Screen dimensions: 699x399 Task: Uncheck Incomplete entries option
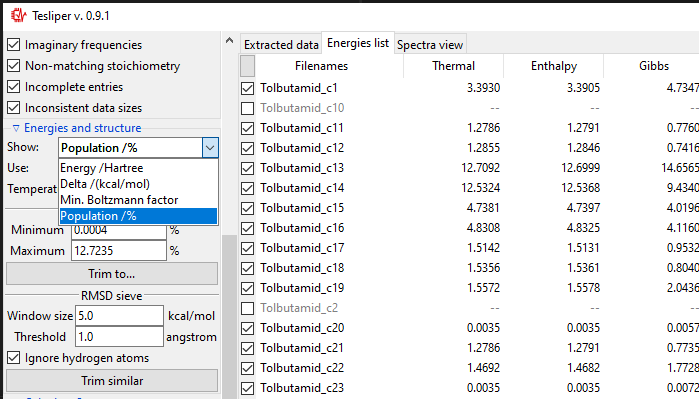coord(14,86)
